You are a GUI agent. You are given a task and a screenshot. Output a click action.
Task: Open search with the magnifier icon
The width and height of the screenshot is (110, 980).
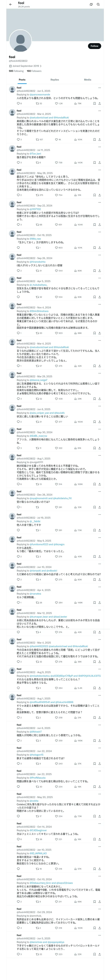[98, 5]
